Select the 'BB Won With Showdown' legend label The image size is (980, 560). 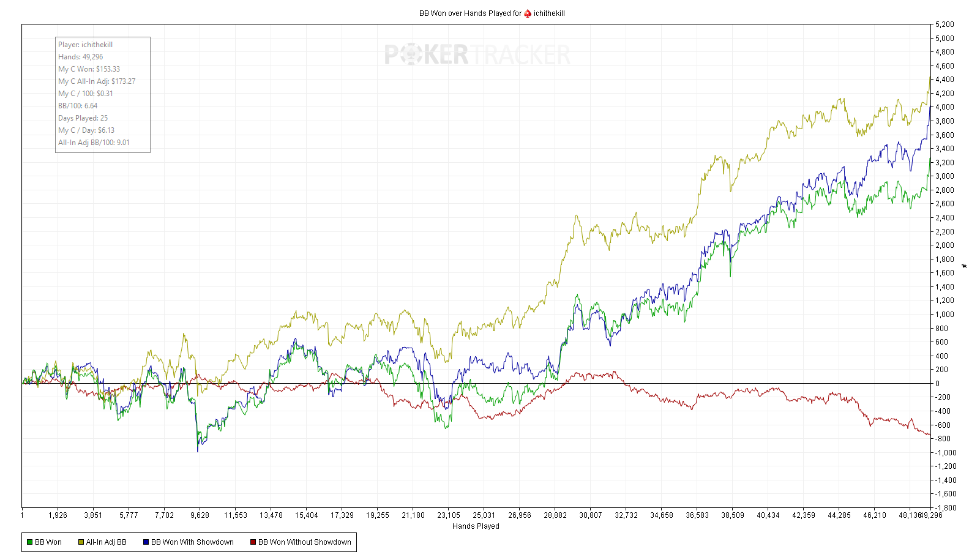tap(192, 542)
